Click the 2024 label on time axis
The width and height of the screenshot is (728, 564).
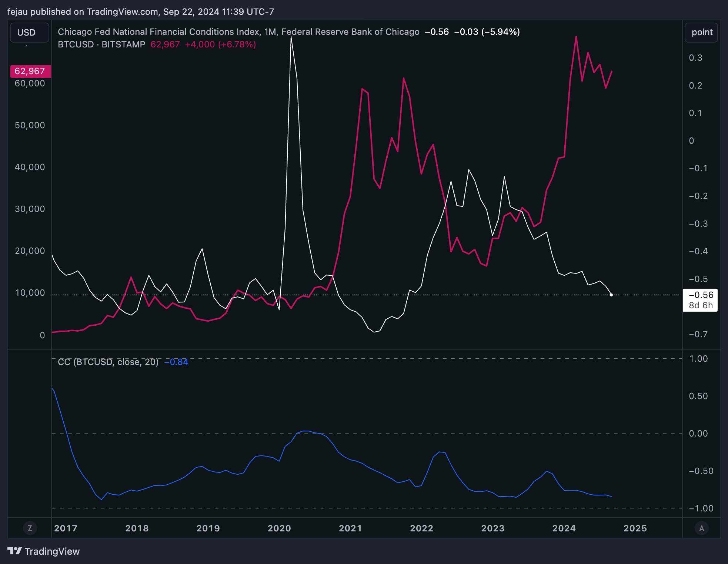pos(564,528)
